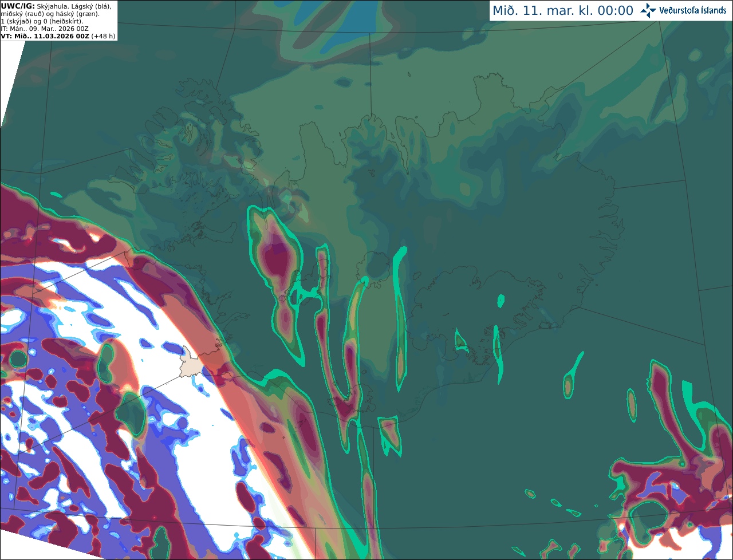Click the "IT: Mán.. 09. Mar.. 2026 00Z" line

pyautogui.click(x=45, y=29)
